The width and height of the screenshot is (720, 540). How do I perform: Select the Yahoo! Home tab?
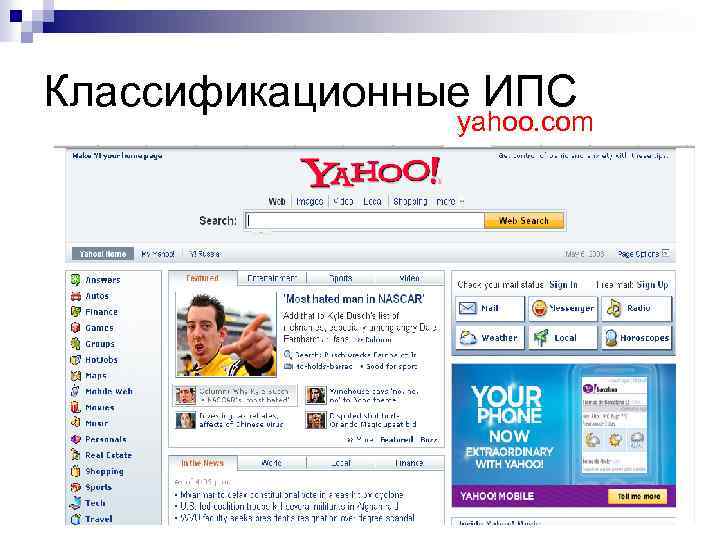click(103, 253)
